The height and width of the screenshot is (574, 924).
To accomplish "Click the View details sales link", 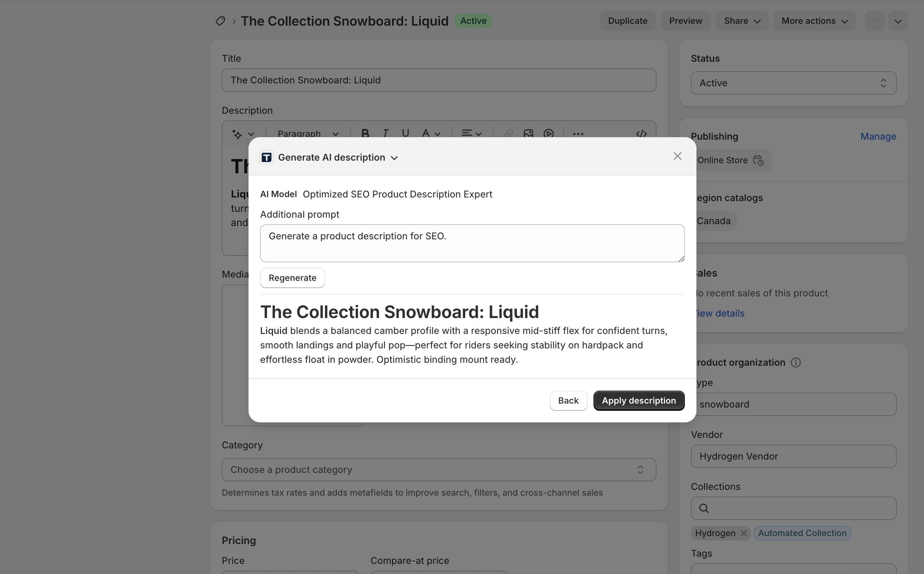I will tap(720, 313).
